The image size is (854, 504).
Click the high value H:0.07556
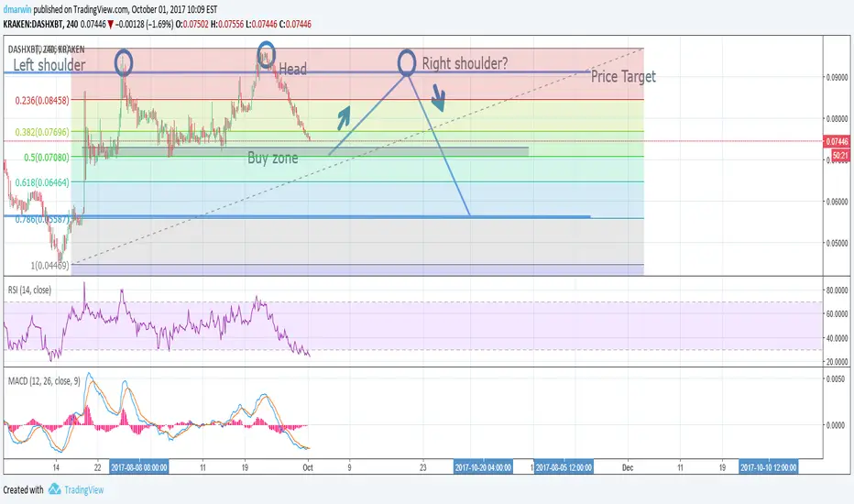(227, 24)
